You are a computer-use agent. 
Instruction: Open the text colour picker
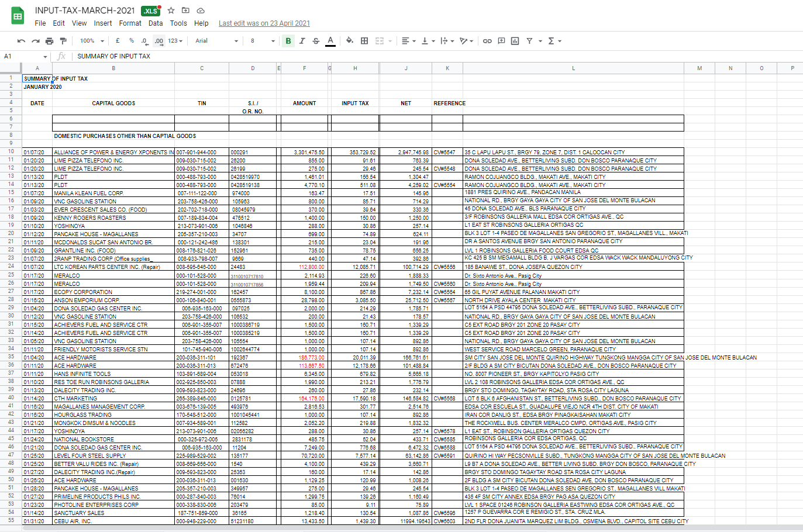pyautogui.click(x=330, y=41)
